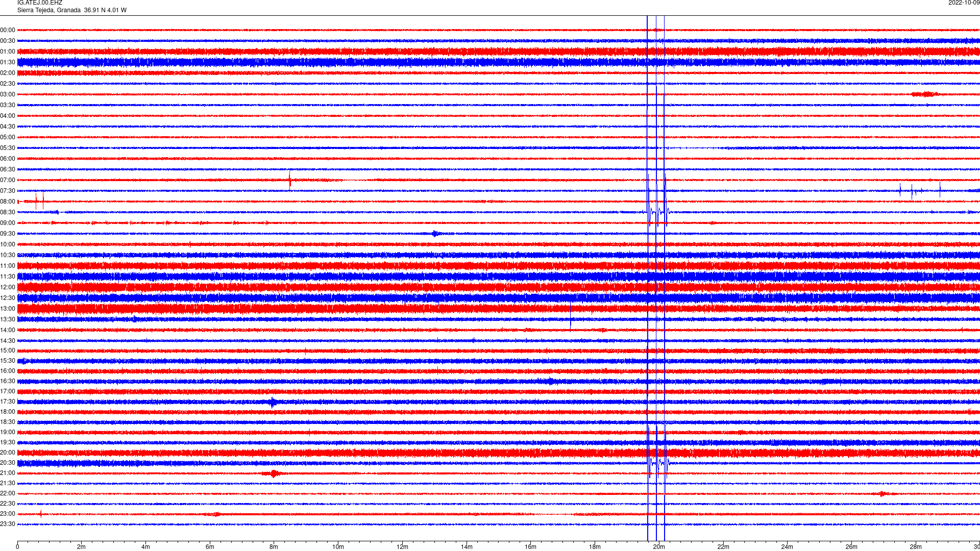Select the 06:30 trace time label

(8, 169)
